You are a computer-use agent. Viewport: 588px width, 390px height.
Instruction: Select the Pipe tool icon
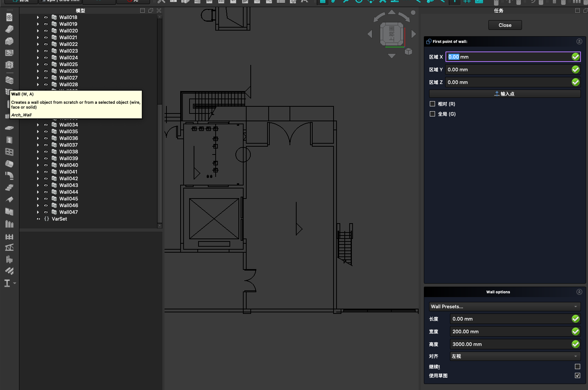pyautogui.click(x=9, y=163)
